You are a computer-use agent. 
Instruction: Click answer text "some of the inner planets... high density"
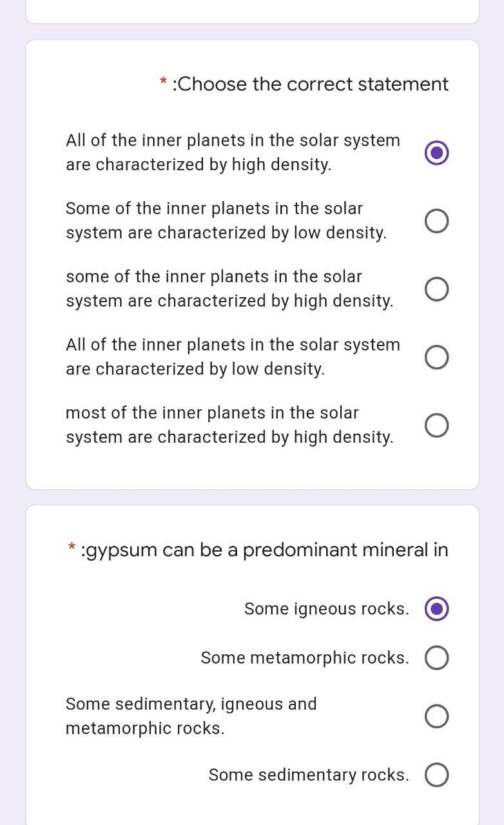click(x=229, y=289)
